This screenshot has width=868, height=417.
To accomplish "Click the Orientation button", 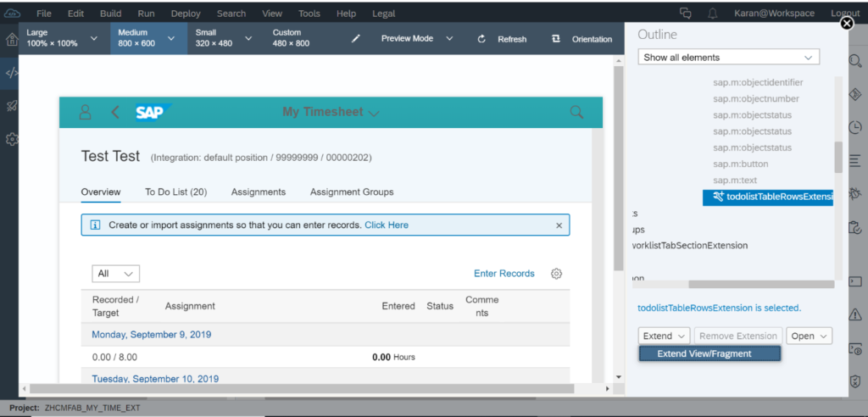I will pos(582,39).
